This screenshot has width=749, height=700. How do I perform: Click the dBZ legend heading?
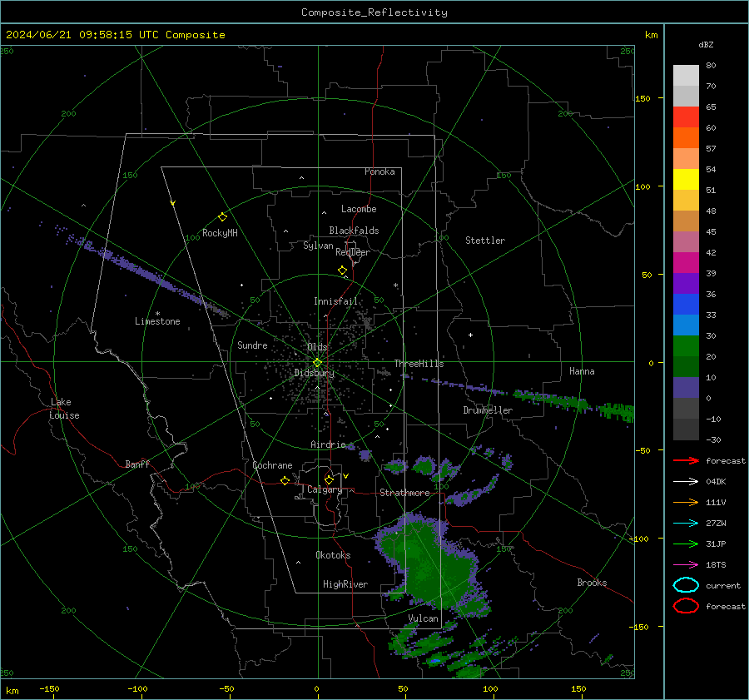point(706,44)
